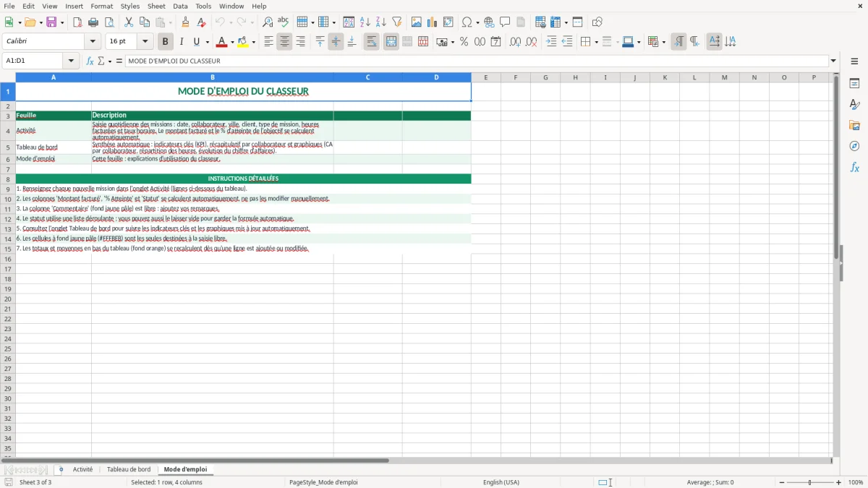Toggle Italic formatting
Image resolution: width=868 pixels, height=488 pixels.
[x=182, y=42]
